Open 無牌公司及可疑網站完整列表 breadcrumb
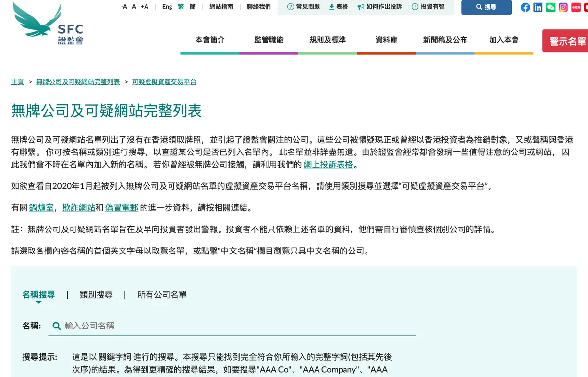 78,82
